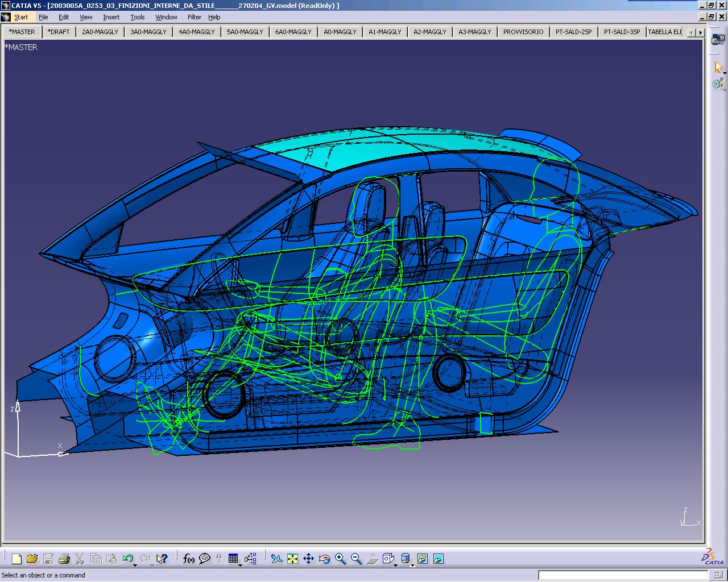The image size is (728, 582).
Task: Select the arrow Select tool on right toolbar
Action: [718, 66]
